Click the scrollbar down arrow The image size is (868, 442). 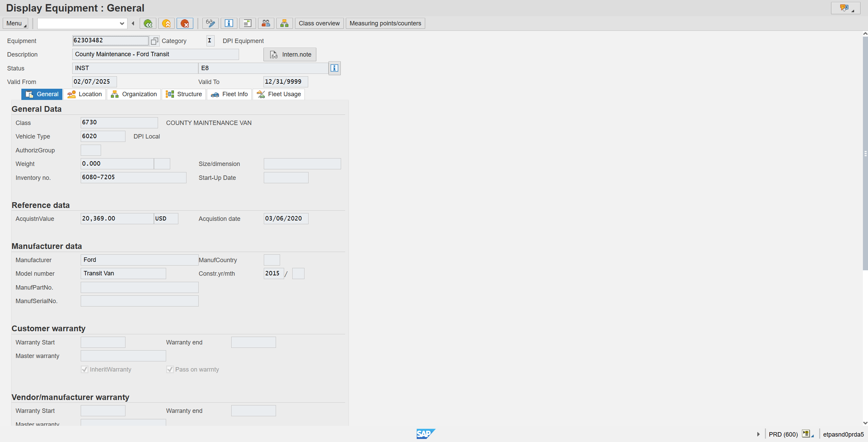(865, 423)
